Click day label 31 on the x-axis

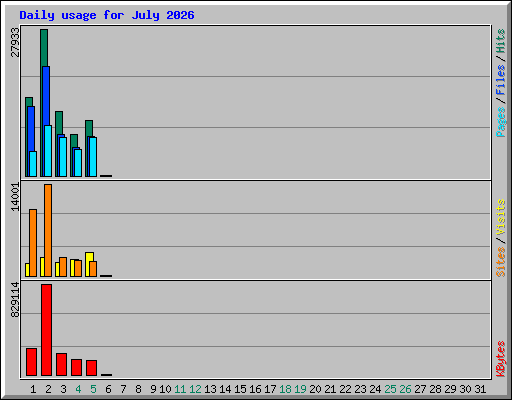[x=480, y=389]
